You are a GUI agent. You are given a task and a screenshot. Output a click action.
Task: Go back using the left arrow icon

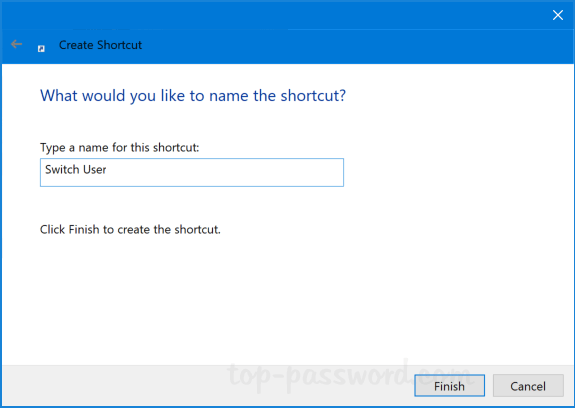pyautogui.click(x=17, y=44)
